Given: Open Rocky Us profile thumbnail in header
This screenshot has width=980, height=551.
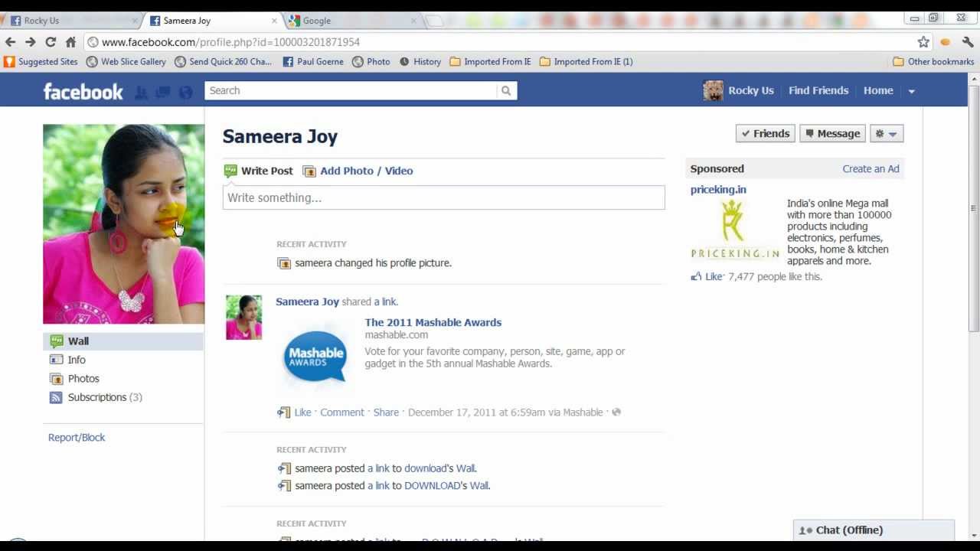Looking at the screenshot, I should [x=713, y=90].
